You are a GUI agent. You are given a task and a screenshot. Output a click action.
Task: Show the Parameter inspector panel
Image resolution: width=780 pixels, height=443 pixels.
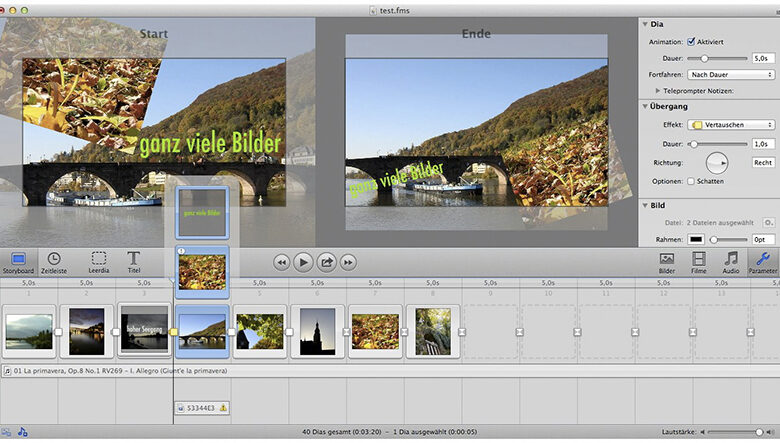(763, 262)
